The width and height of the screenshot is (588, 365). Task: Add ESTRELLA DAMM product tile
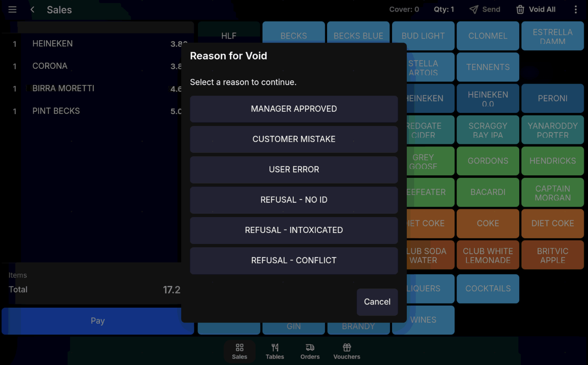[553, 36]
